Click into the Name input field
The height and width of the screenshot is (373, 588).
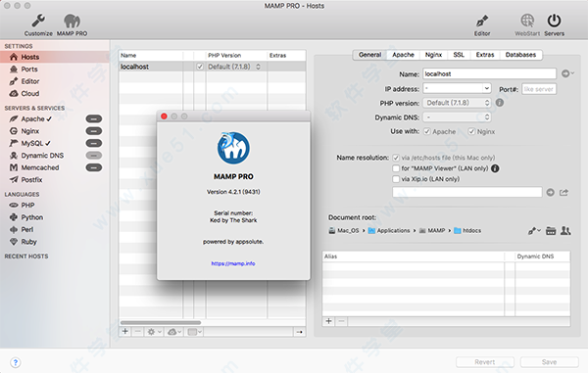point(489,73)
